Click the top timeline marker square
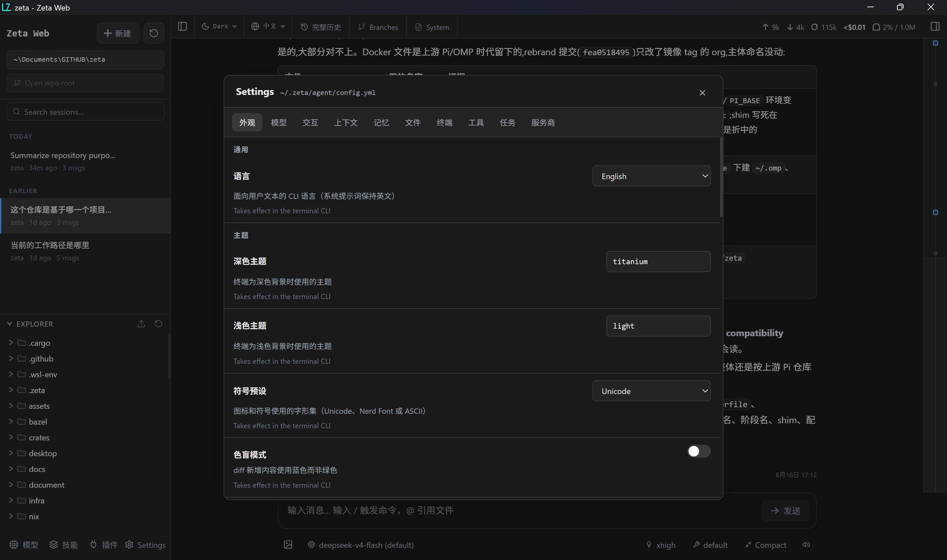The height and width of the screenshot is (560, 947). coord(935,43)
